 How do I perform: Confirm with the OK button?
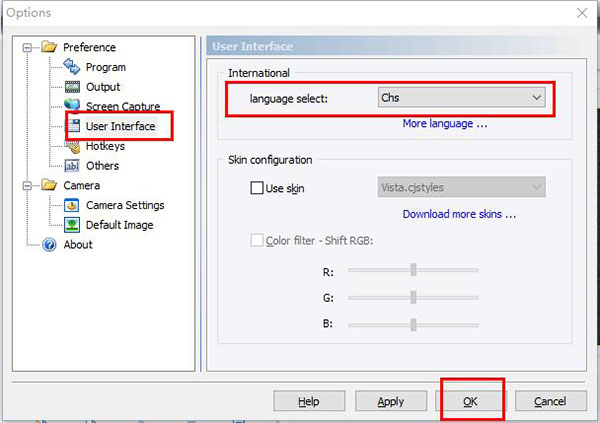471,401
